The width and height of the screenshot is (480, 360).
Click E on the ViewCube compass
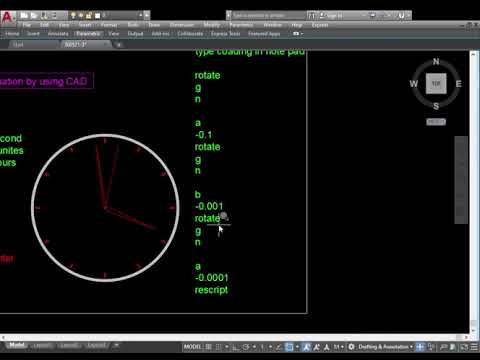click(x=459, y=84)
